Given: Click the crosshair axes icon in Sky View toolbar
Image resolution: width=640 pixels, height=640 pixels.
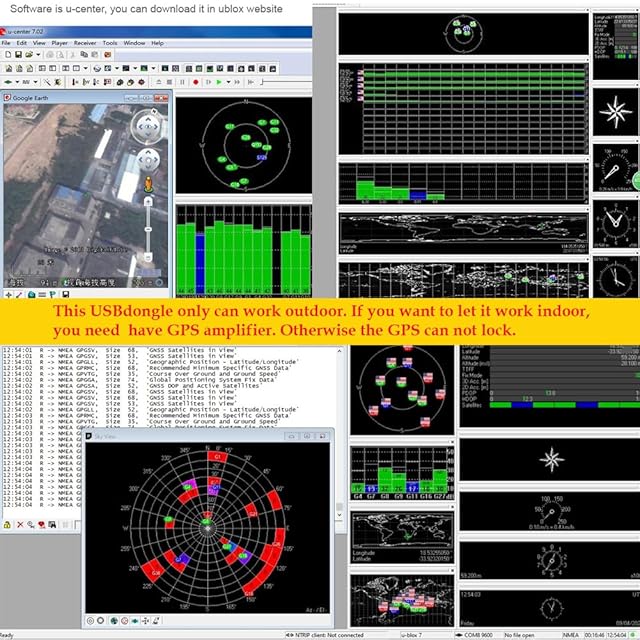Looking at the screenshot, I should [145, 620].
